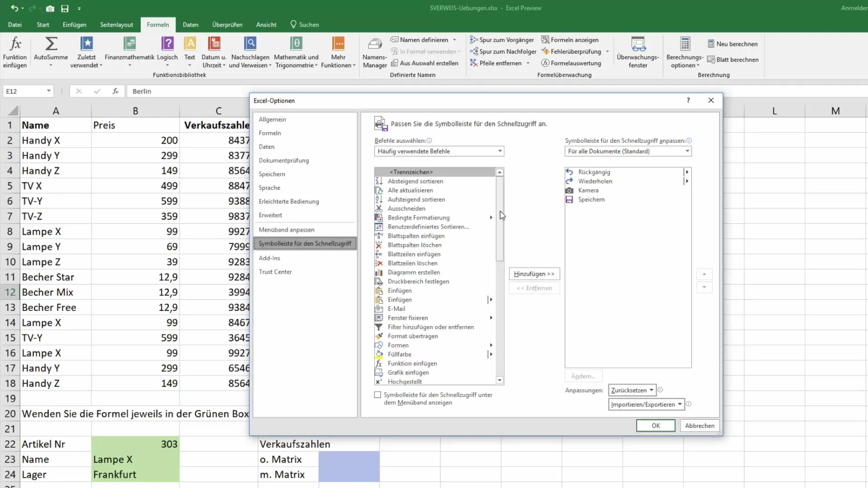Click Abbrechen in Excel-Optionen

699,426
